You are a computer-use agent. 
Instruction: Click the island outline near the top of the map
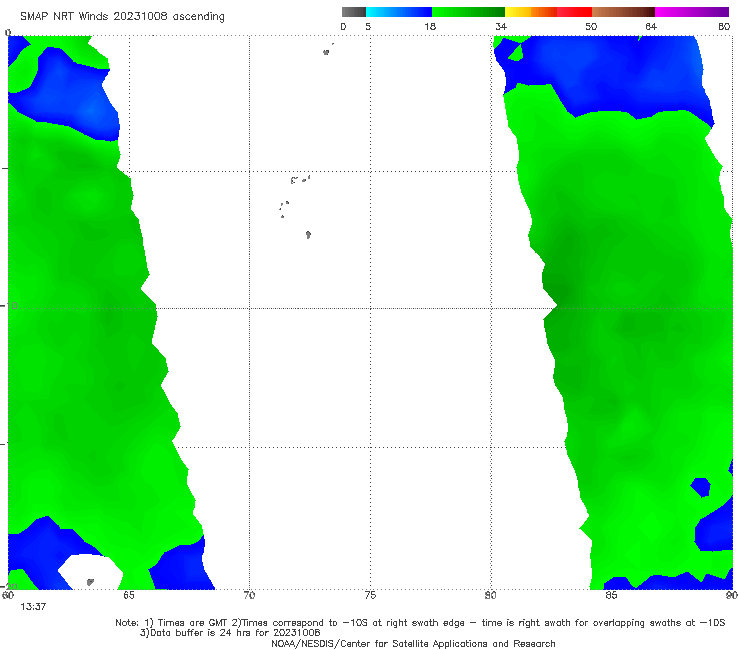click(326, 52)
